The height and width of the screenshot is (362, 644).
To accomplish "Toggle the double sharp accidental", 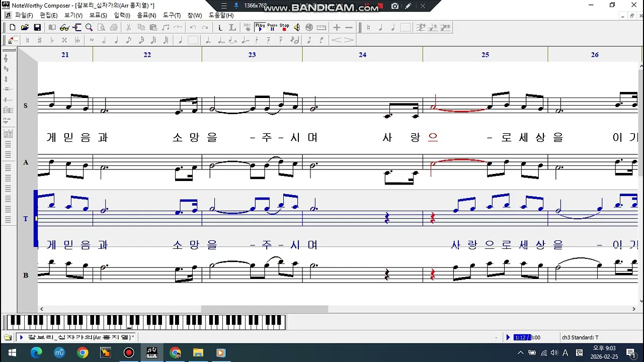I will pos(64,40).
